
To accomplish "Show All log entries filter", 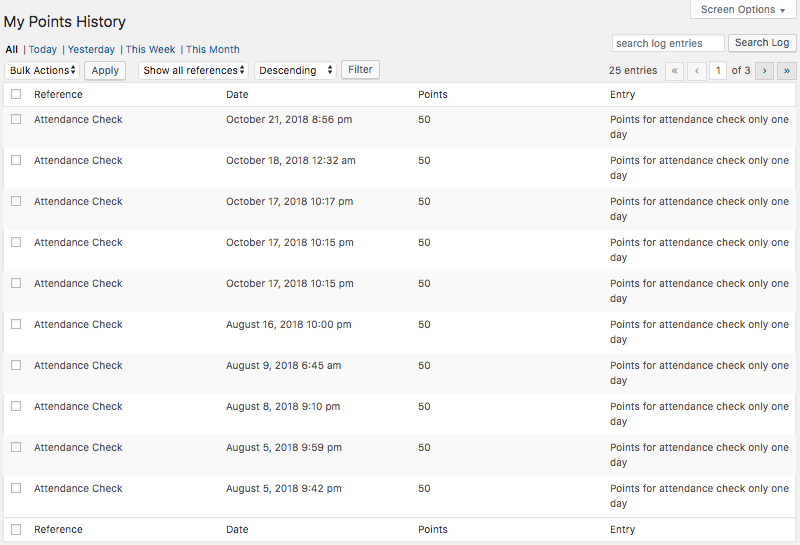I will (12, 49).
